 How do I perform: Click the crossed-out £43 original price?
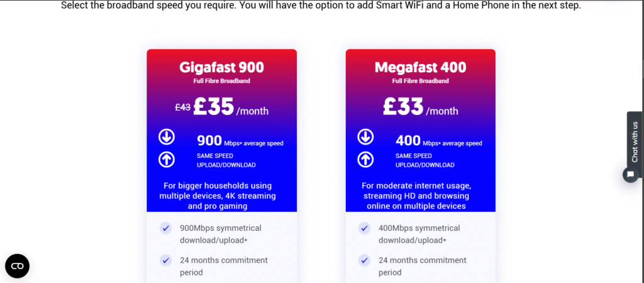[x=182, y=108]
